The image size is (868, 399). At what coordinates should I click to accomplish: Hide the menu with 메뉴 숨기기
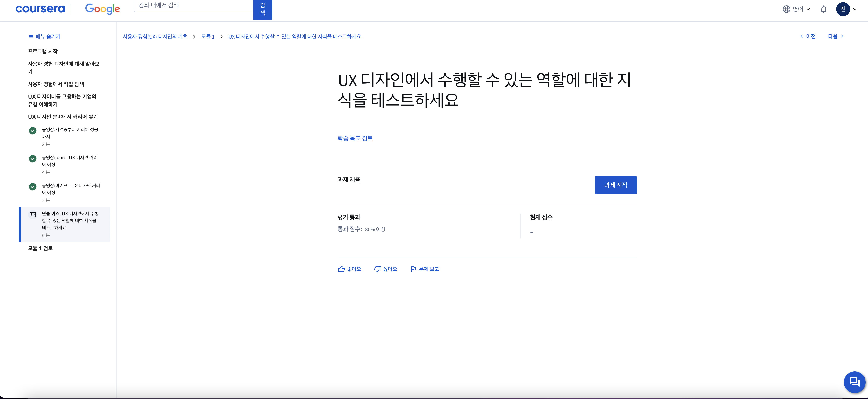pyautogui.click(x=44, y=36)
